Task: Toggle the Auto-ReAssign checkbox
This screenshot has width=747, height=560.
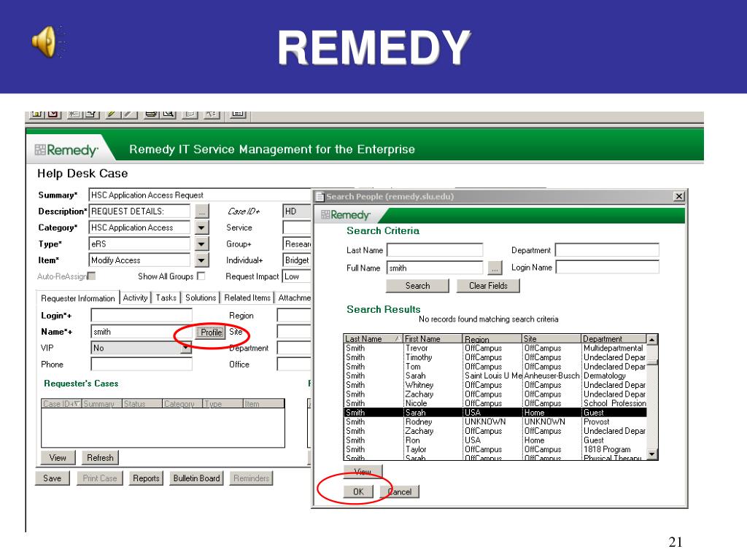Action: [x=91, y=276]
